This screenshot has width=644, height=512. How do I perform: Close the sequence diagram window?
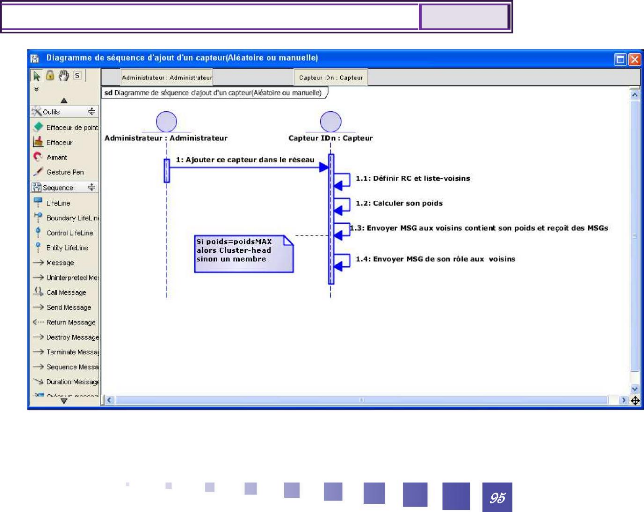click(635, 60)
